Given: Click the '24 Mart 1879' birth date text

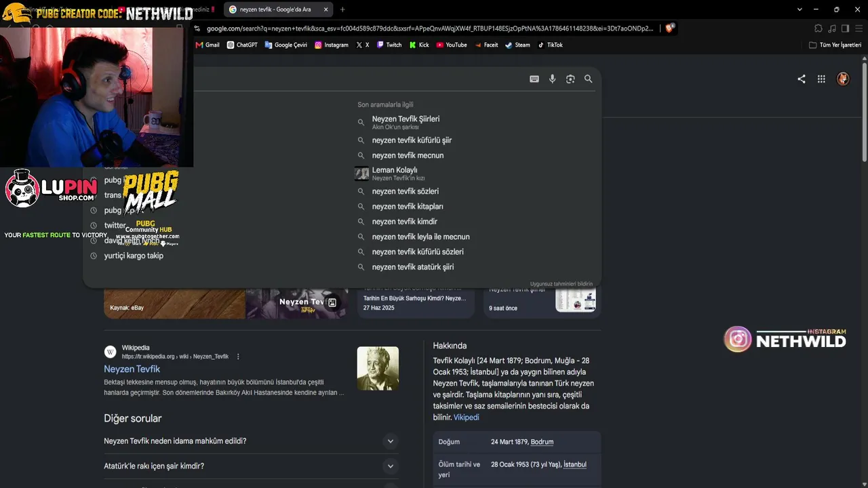Looking at the screenshot, I should [509, 442].
